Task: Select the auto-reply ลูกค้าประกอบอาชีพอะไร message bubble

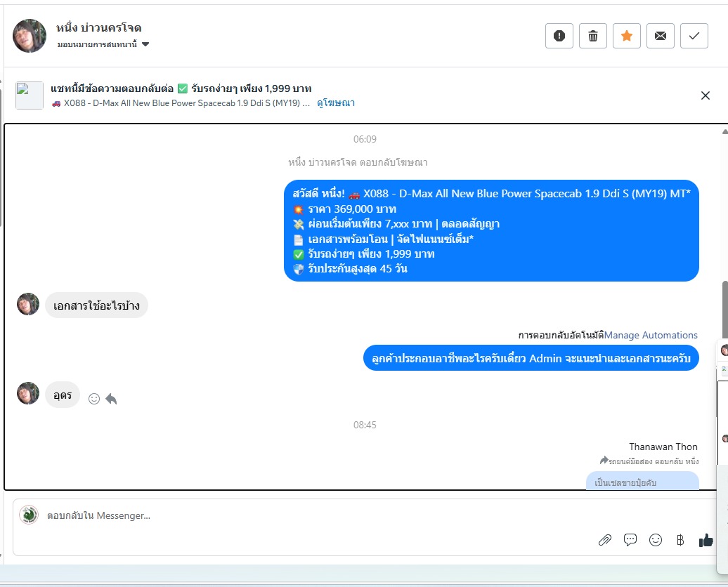Action: click(x=531, y=358)
